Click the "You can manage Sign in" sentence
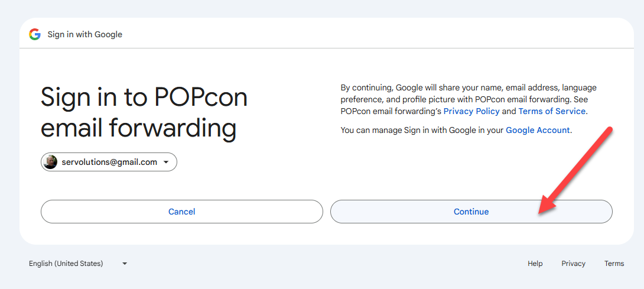 (422, 130)
